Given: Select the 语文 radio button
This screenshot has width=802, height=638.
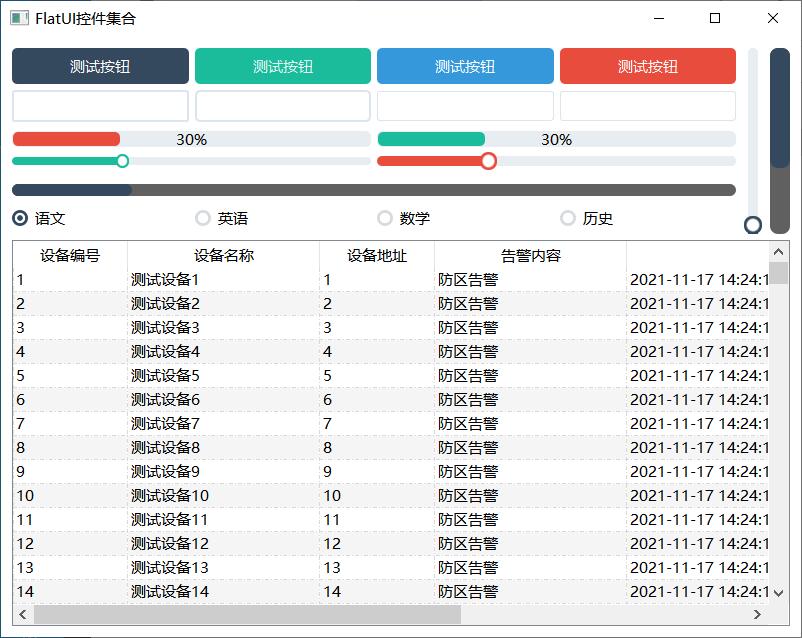Looking at the screenshot, I should coord(20,218).
